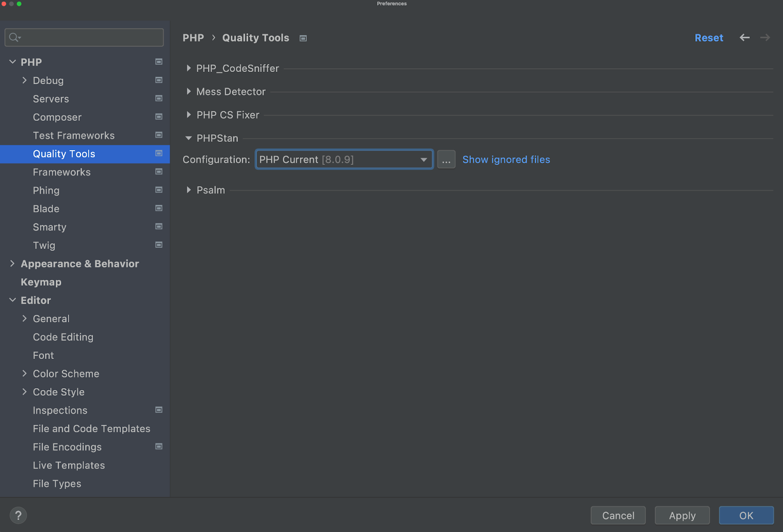Click the Apply button
783x532 pixels.
click(682, 515)
